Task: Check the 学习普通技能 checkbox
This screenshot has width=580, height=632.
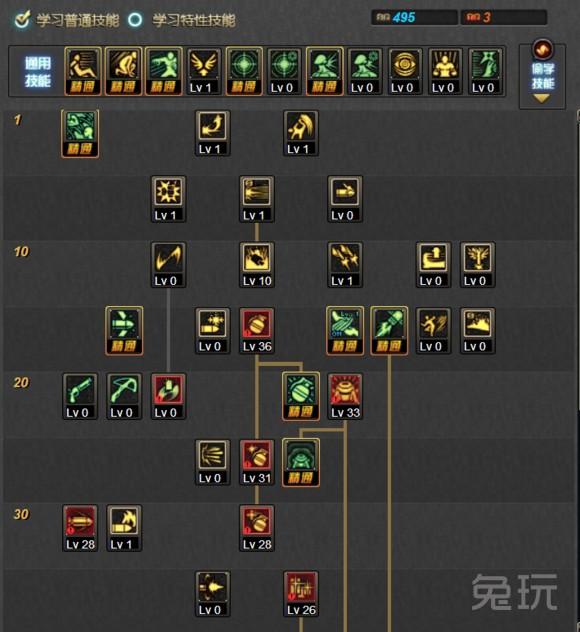Action: [22, 19]
